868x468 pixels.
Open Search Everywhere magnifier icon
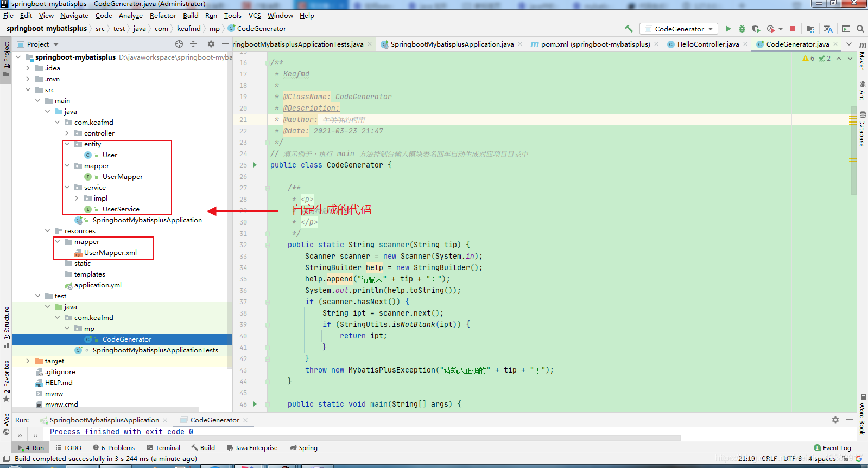860,29
